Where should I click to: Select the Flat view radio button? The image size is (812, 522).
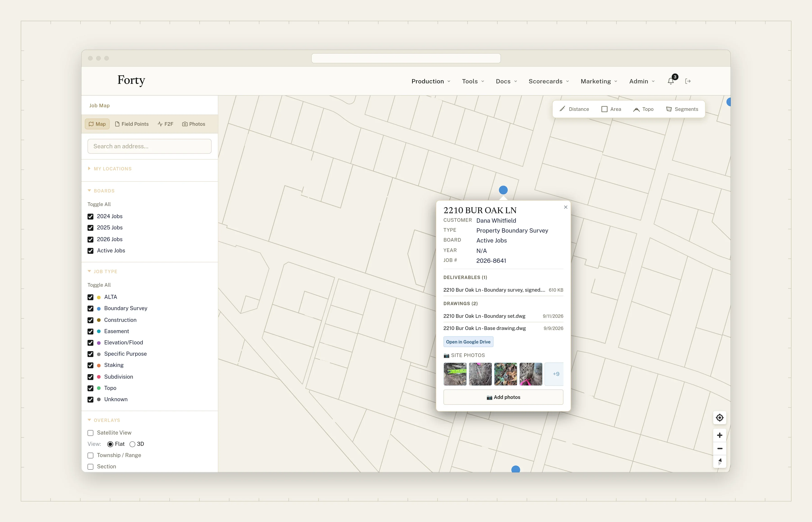tap(110, 444)
